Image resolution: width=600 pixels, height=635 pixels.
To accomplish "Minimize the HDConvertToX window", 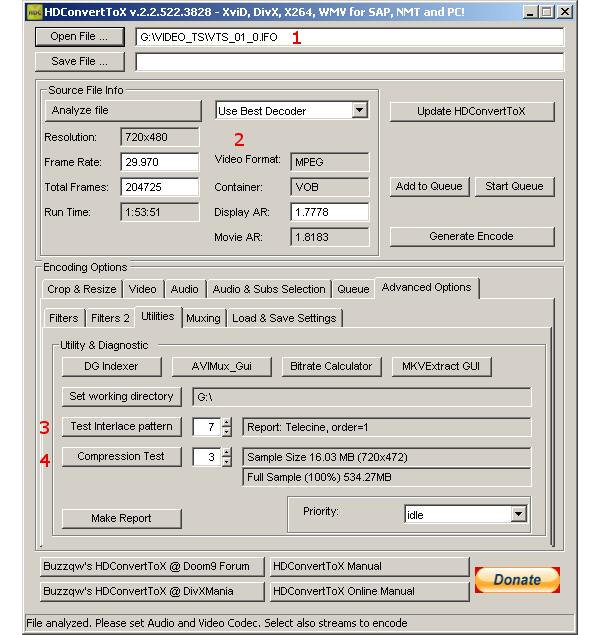I will click(x=531, y=12).
